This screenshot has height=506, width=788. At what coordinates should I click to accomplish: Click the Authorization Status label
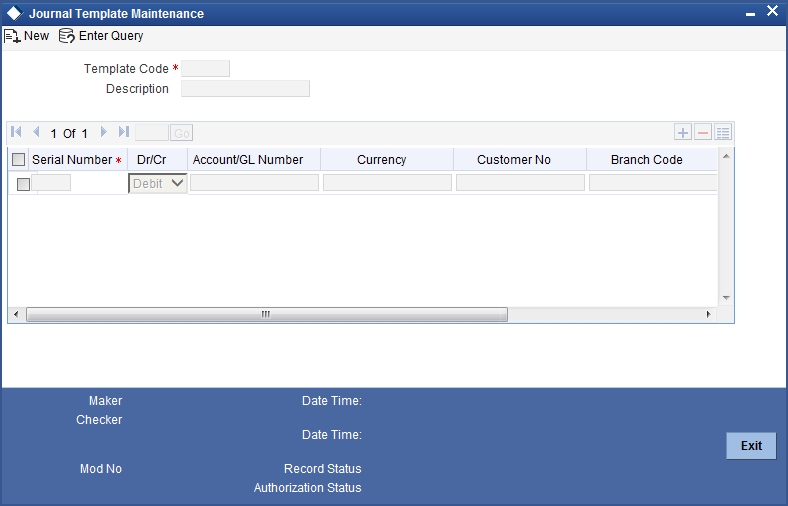[308, 487]
